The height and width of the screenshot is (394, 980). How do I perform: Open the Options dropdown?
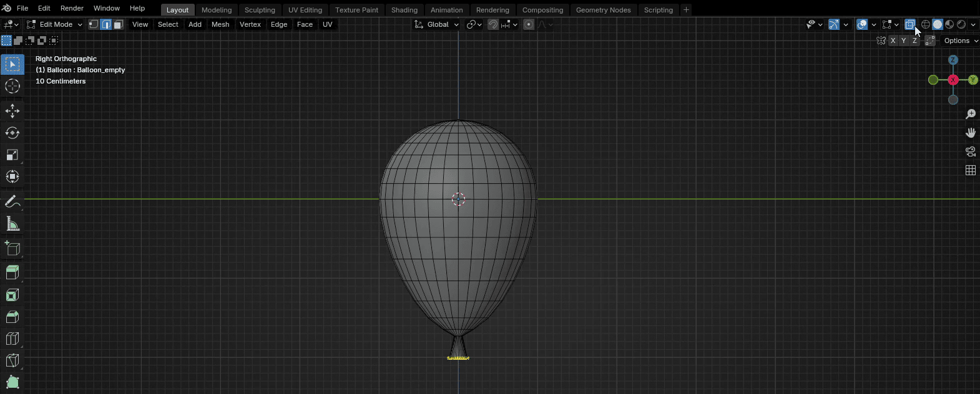click(960, 41)
